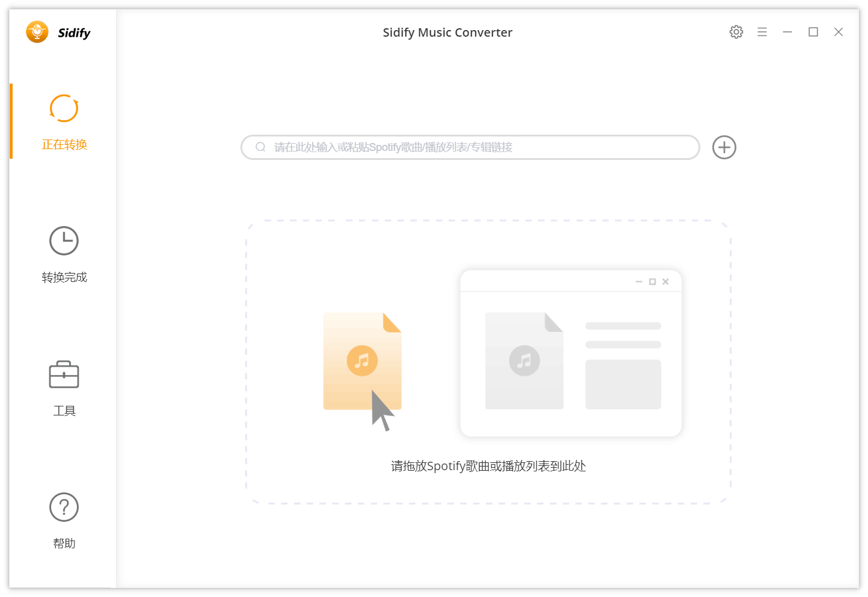The width and height of the screenshot is (868, 597).
Task: Switch to the 转换完成 section
Action: [x=64, y=277]
